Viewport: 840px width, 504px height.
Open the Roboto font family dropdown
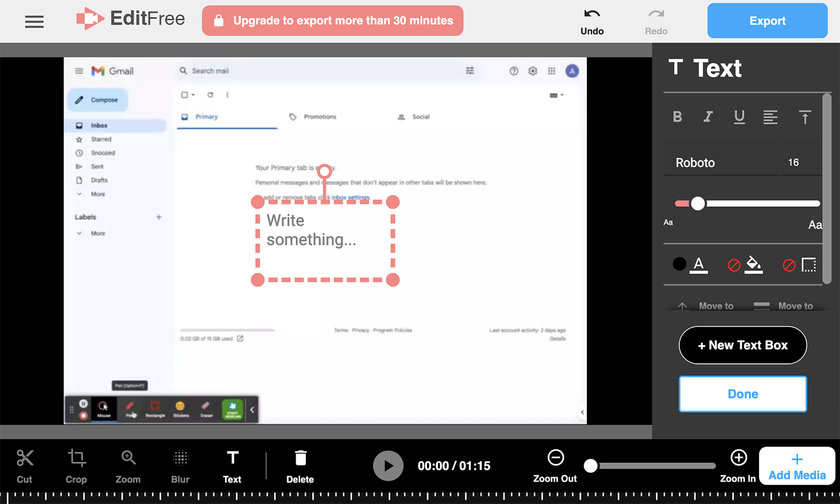click(722, 163)
